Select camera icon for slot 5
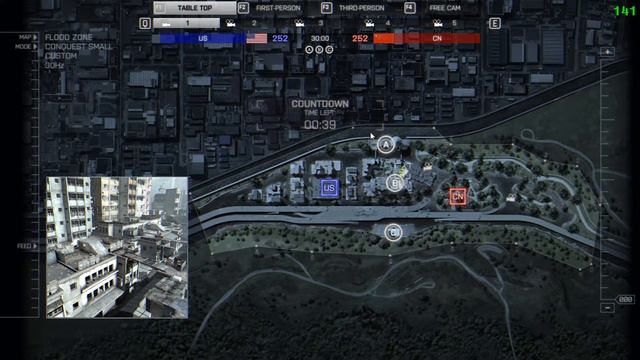640x360 pixels. tap(438, 23)
